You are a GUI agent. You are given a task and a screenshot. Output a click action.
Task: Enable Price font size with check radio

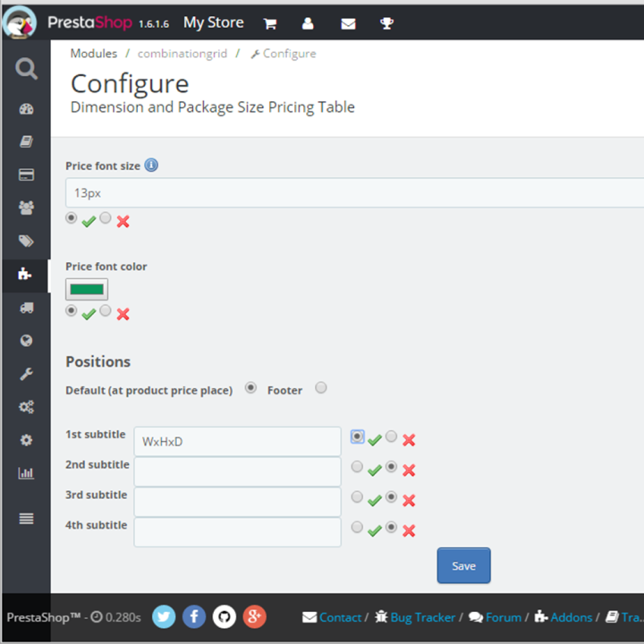[x=71, y=217]
